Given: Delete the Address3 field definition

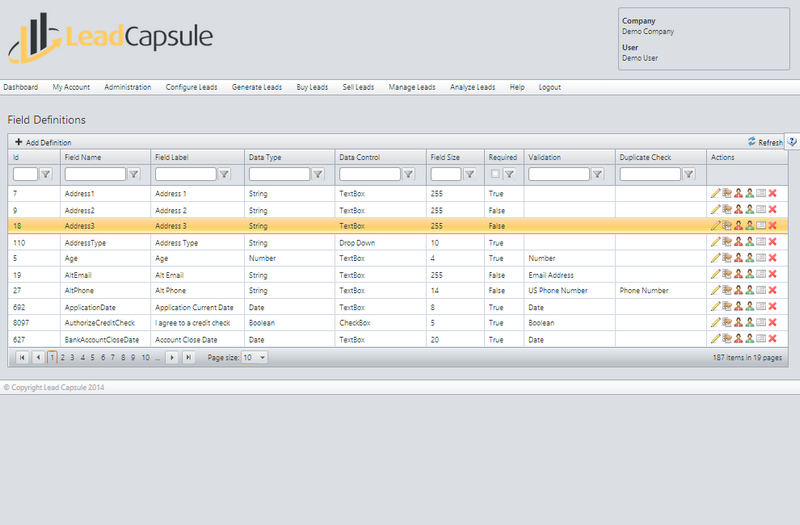Looking at the screenshot, I should coord(772,226).
